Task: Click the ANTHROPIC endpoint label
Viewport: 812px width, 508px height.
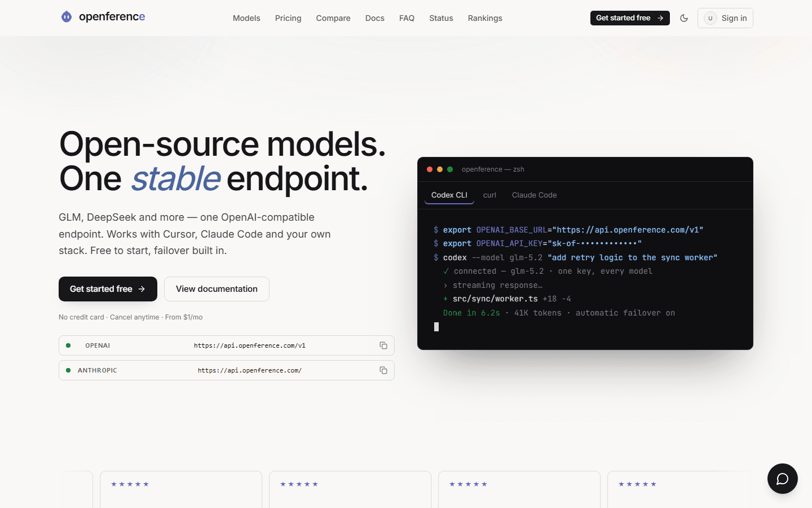Action: coord(98,370)
